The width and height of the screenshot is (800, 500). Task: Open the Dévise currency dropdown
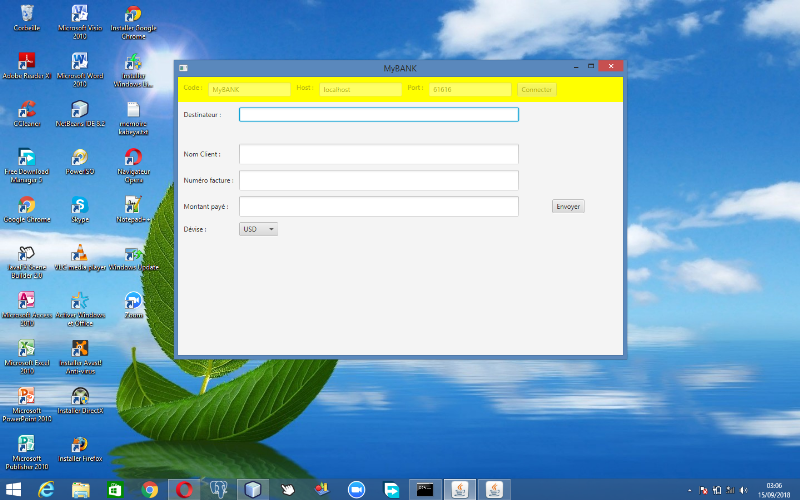click(x=259, y=229)
